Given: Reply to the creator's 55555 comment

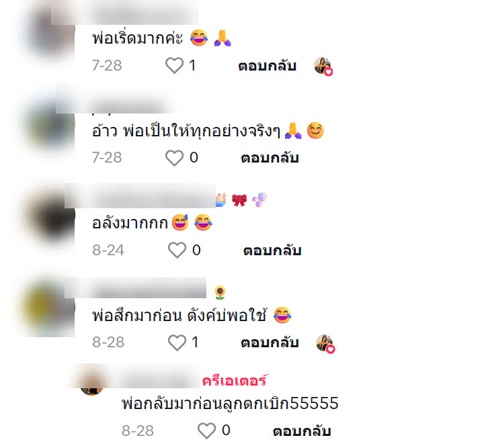Looking at the screenshot, I should click(x=302, y=431).
